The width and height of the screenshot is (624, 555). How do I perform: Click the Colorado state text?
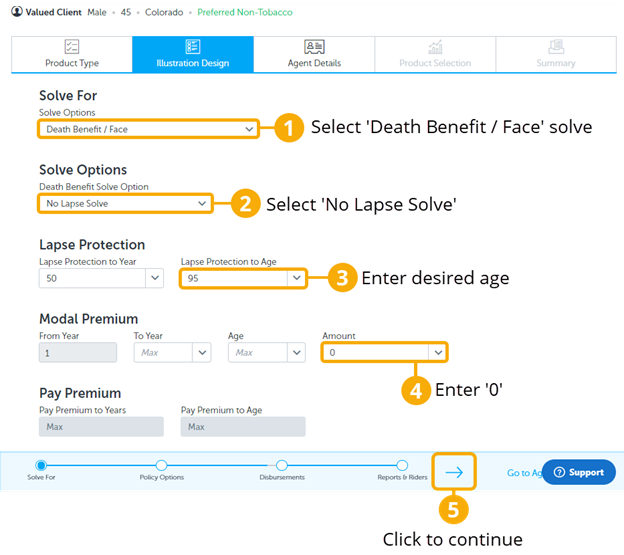click(164, 12)
